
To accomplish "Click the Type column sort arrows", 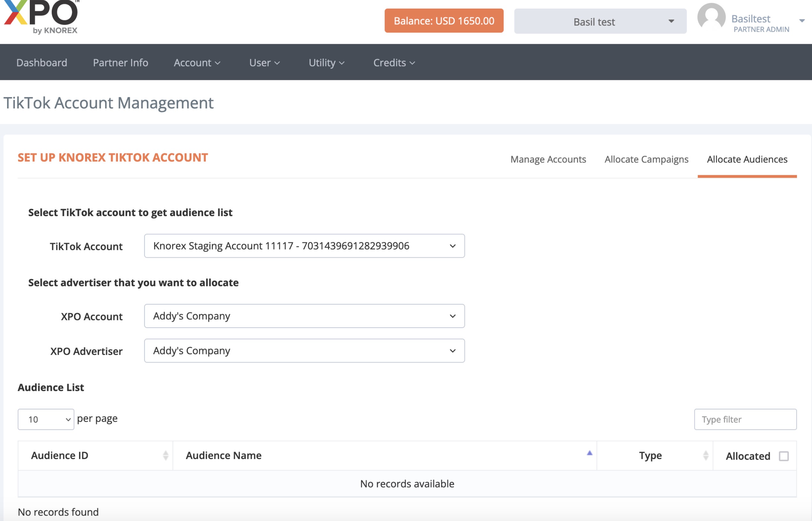I will pyautogui.click(x=706, y=455).
